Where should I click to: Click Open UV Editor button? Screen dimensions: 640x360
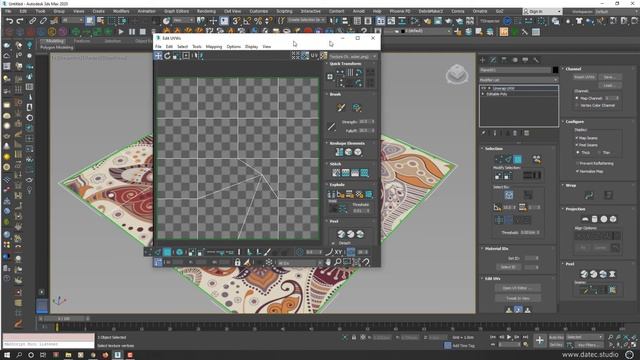click(518, 288)
